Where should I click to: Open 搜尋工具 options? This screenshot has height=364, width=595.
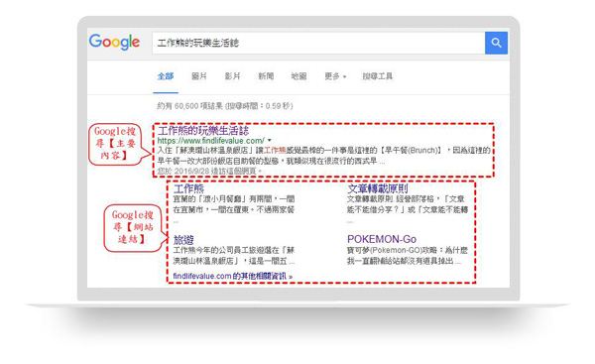pyautogui.click(x=377, y=76)
